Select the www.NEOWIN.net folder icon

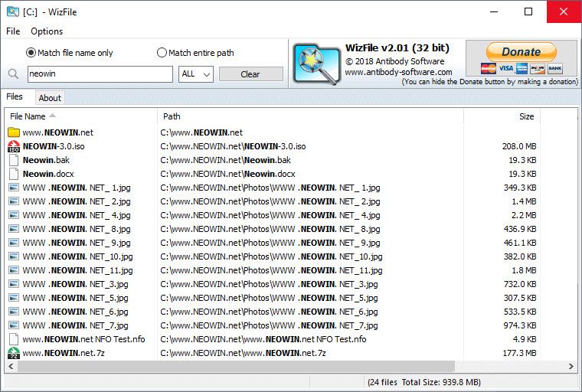14,132
